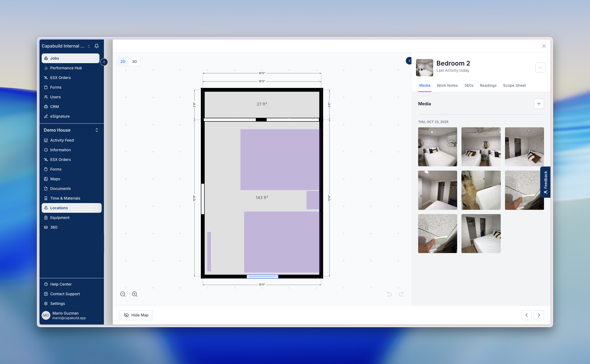Hide the map panel
This screenshot has height=364, width=590.
point(136,315)
